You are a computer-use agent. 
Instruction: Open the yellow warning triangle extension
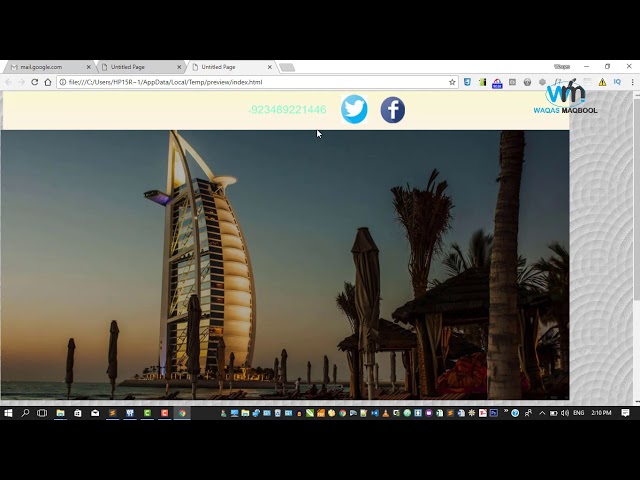tap(602, 82)
